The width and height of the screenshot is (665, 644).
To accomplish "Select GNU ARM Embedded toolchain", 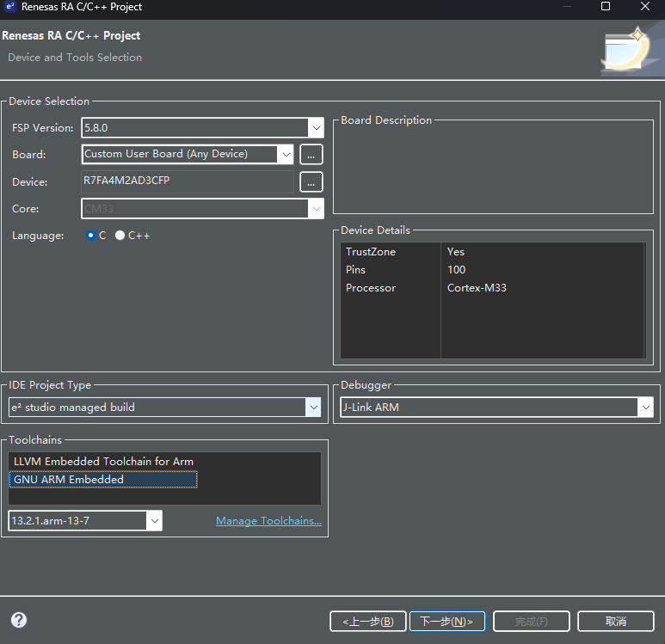I will tap(69, 480).
